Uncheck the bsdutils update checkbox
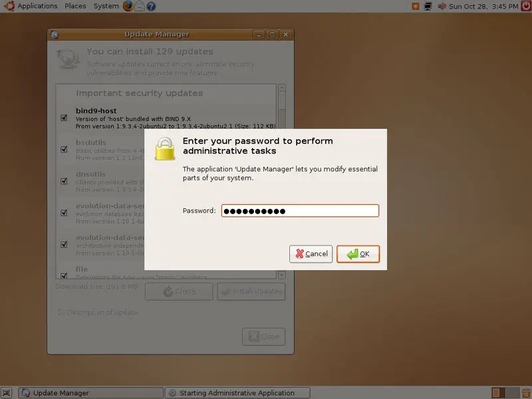 tap(64, 149)
